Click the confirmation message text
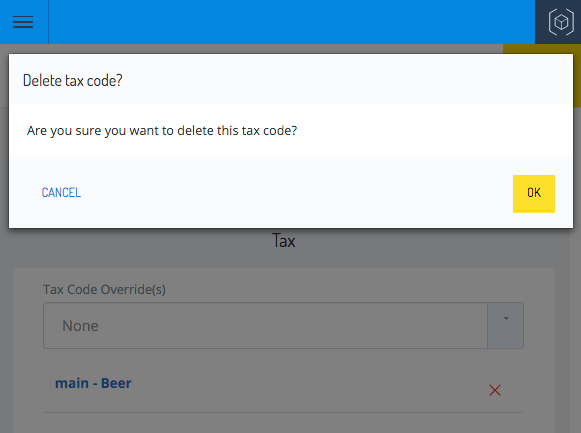 pos(162,131)
